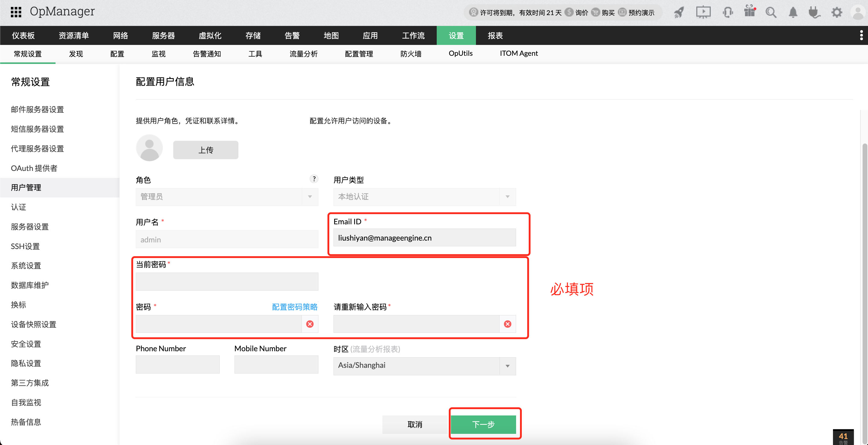Switch to the ITOM Agent tab
Image resolution: width=868 pixels, height=445 pixels.
[519, 53]
